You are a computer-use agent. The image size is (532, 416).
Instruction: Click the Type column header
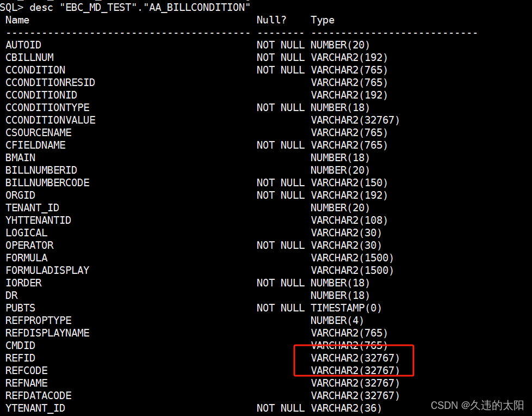(322, 20)
